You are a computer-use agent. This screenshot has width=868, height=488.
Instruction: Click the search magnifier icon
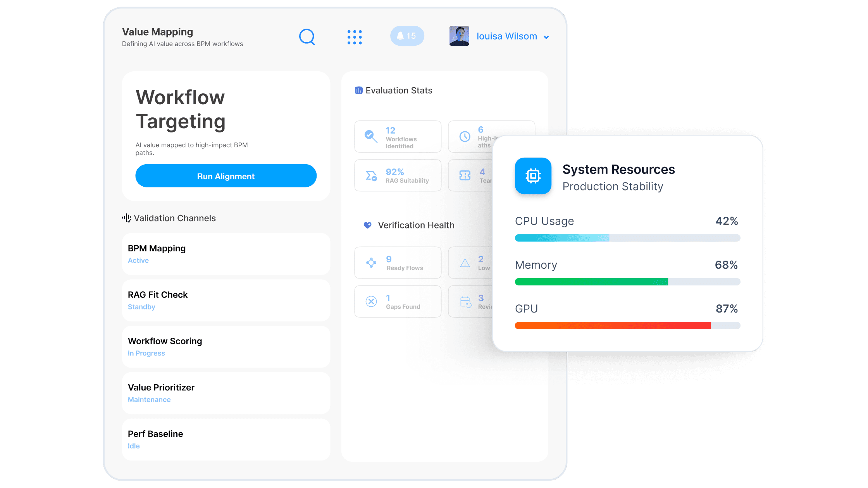coord(307,37)
